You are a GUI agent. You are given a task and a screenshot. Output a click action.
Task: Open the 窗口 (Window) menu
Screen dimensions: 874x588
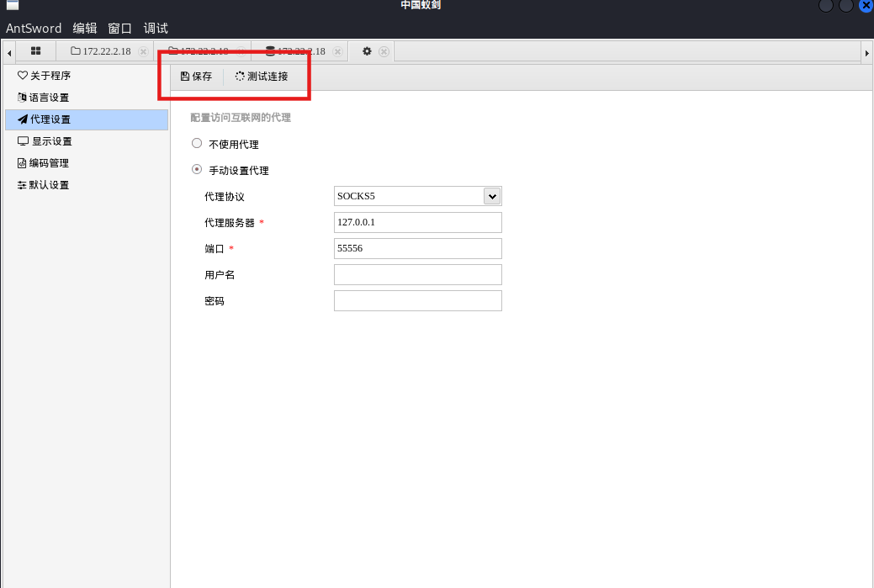pyautogui.click(x=119, y=28)
